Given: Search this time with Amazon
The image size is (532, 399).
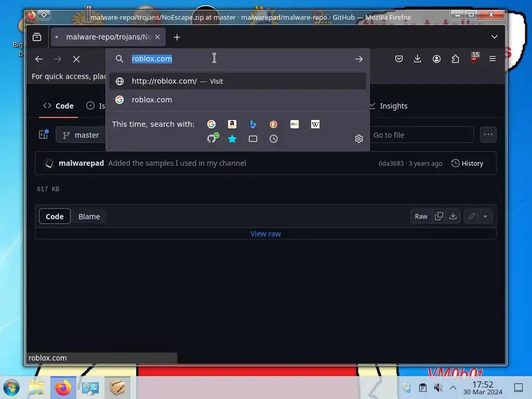Looking at the screenshot, I should point(232,124).
